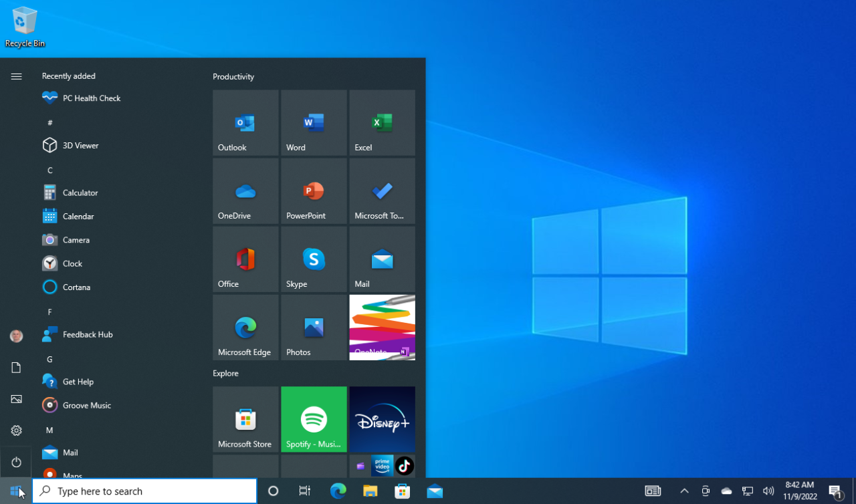Expand the Start menu hamburger

[16, 76]
